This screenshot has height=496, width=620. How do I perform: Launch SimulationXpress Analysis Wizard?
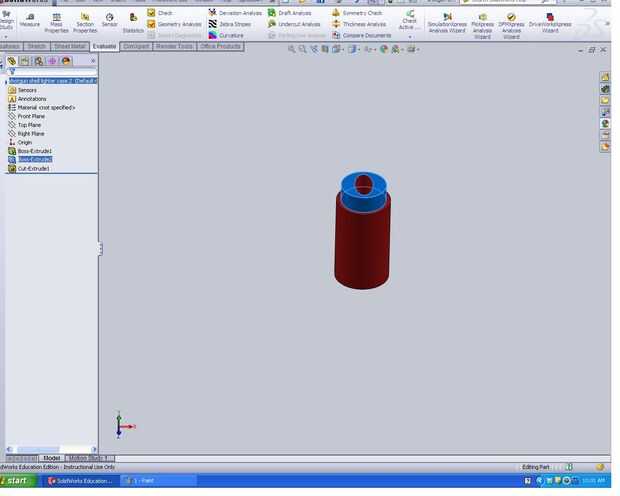click(x=447, y=23)
